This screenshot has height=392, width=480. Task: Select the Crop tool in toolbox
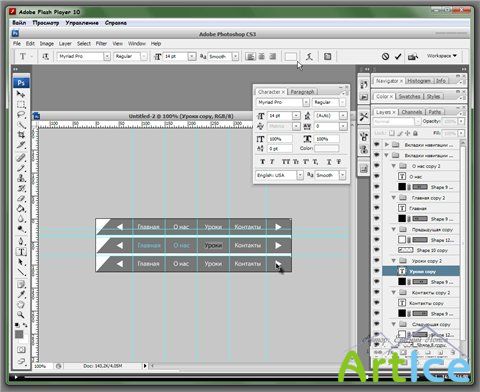(x=21, y=135)
